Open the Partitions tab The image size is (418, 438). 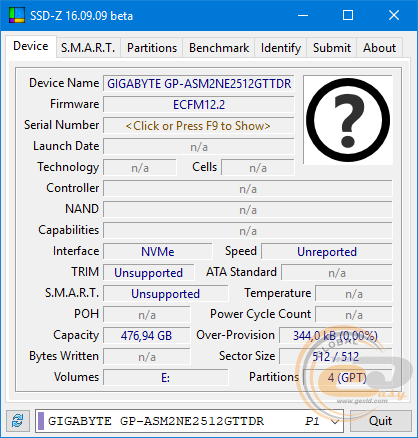tap(152, 48)
